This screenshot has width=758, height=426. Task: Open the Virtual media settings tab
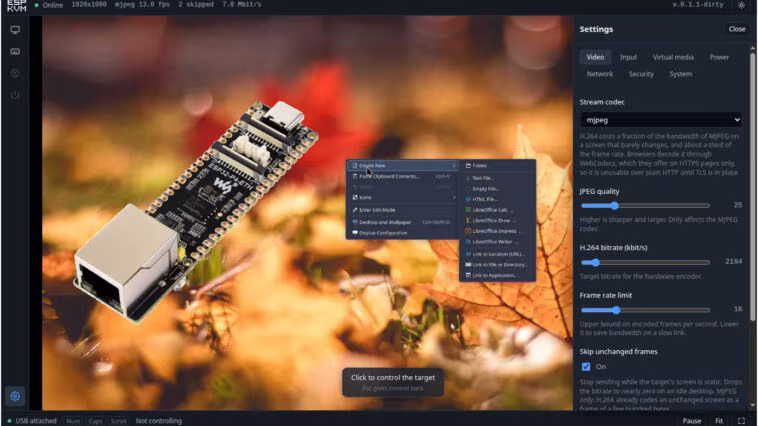pyautogui.click(x=673, y=57)
